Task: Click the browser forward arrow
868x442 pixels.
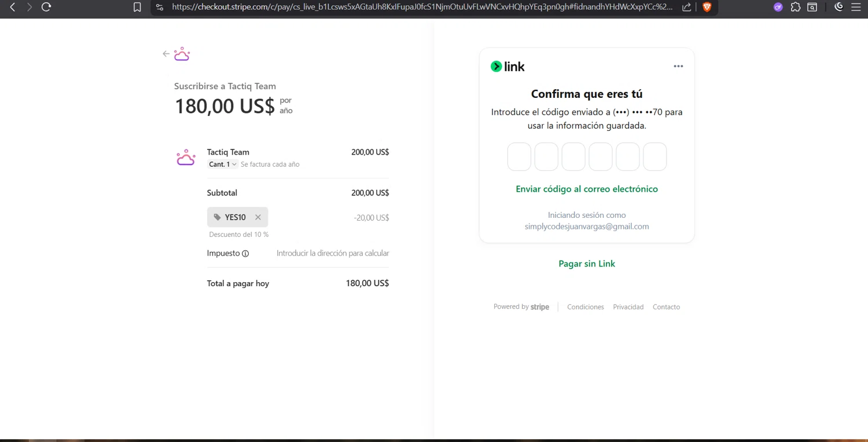Action: point(30,7)
